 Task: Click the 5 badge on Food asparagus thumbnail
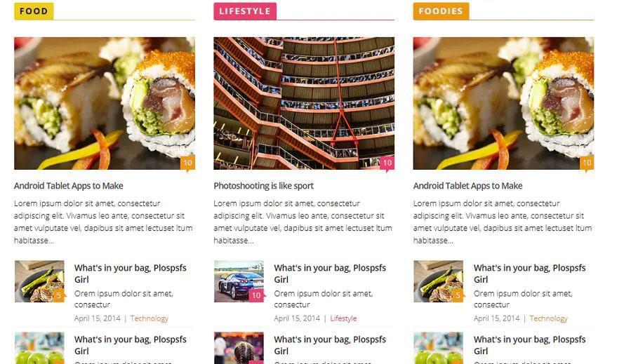click(59, 296)
